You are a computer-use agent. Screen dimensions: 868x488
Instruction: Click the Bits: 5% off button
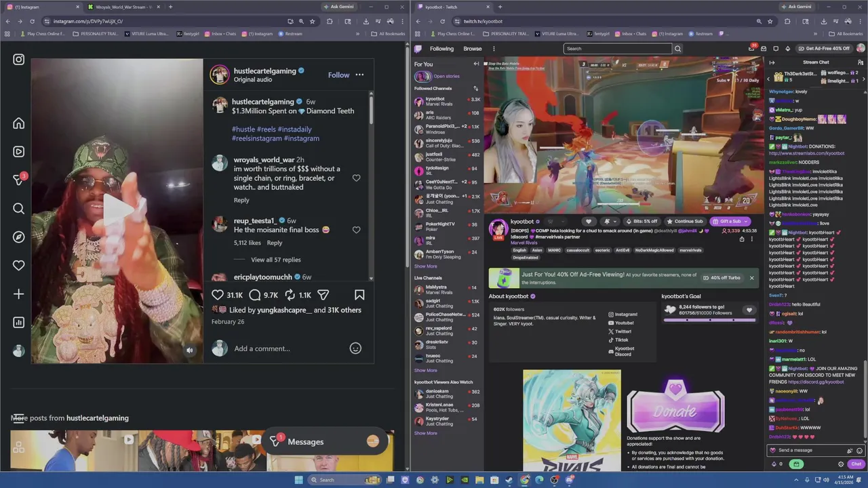[642, 221]
